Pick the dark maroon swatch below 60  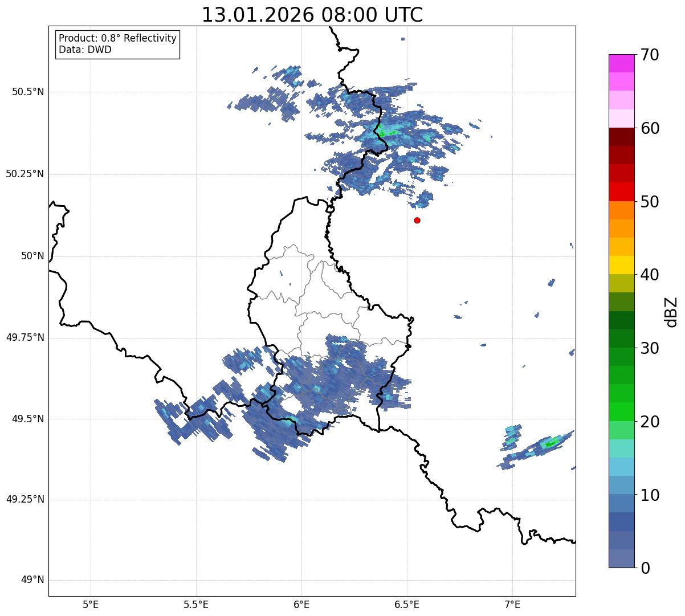621,137
